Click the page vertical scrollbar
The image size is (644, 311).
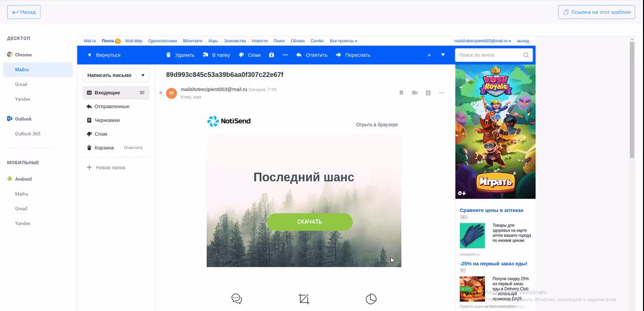click(632, 101)
